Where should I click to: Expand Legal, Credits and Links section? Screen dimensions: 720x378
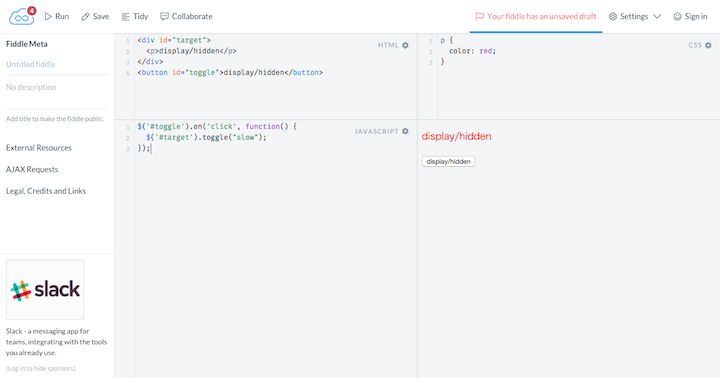46,191
